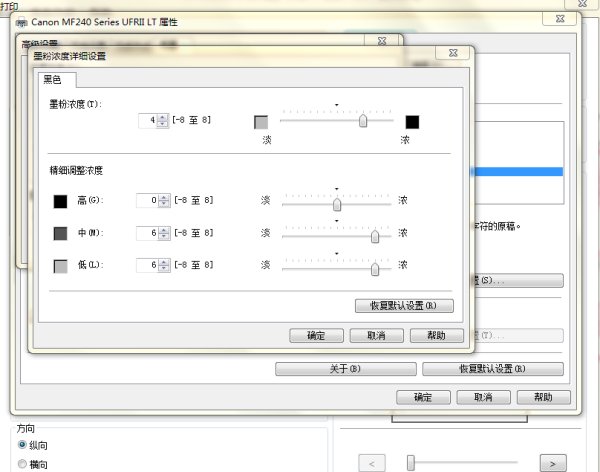The height and width of the screenshot is (472, 600).
Task: Decrease 高(G) value with down arrow
Action: (x=164, y=204)
